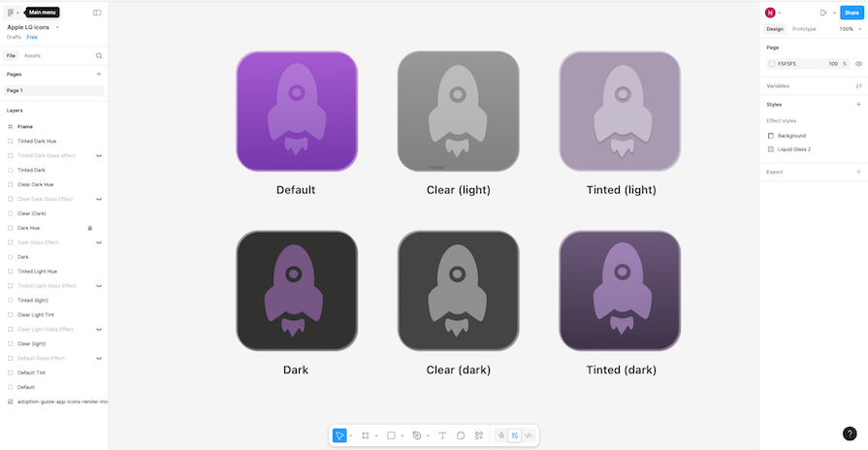
Task: Open Frame tool options dropdown
Action: coord(376,436)
